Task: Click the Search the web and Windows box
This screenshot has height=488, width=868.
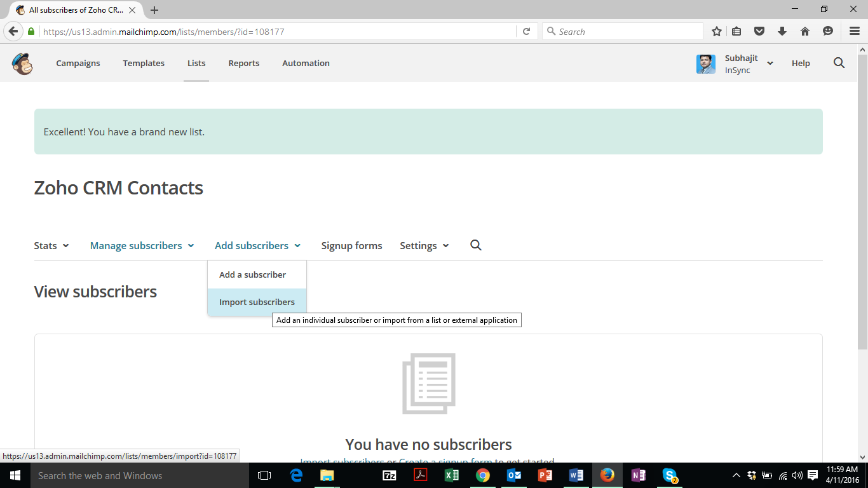Action: (x=140, y=475)
